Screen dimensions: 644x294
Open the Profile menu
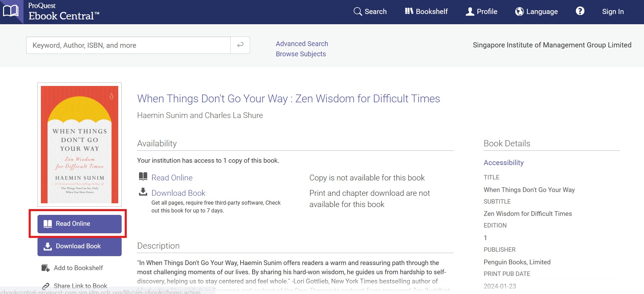tap(481, 12)
